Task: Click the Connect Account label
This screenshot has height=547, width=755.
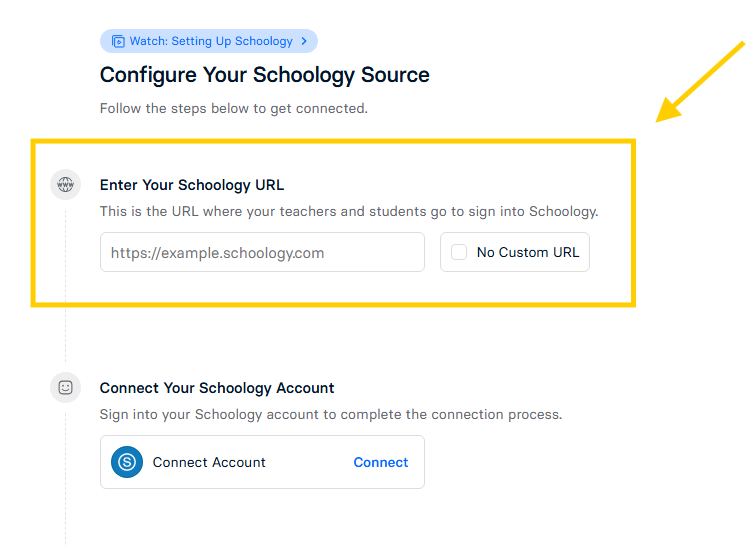Action: pos(209,462)
